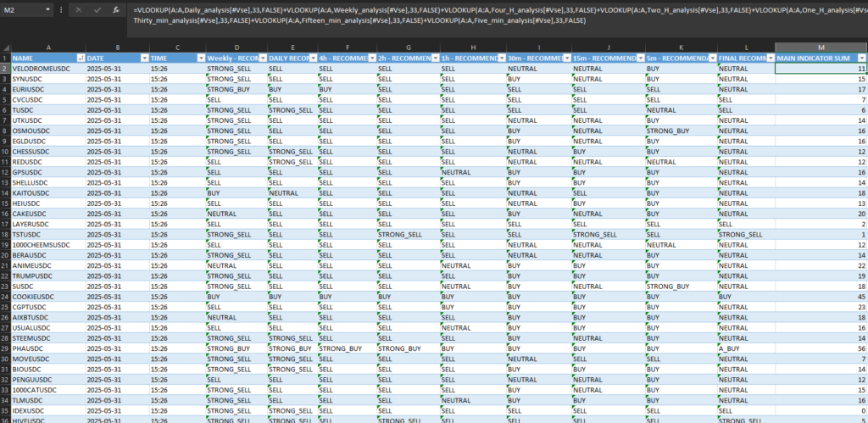The image size is (868, 423).
Task: Select row 18 header
Action: tap(5, 235)
